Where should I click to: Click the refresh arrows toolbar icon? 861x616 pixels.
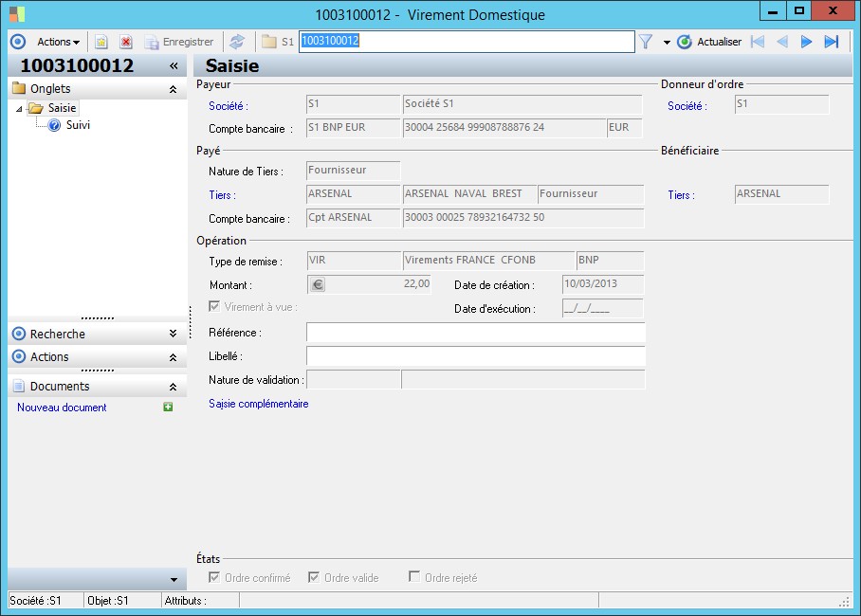tap(236, 42)
